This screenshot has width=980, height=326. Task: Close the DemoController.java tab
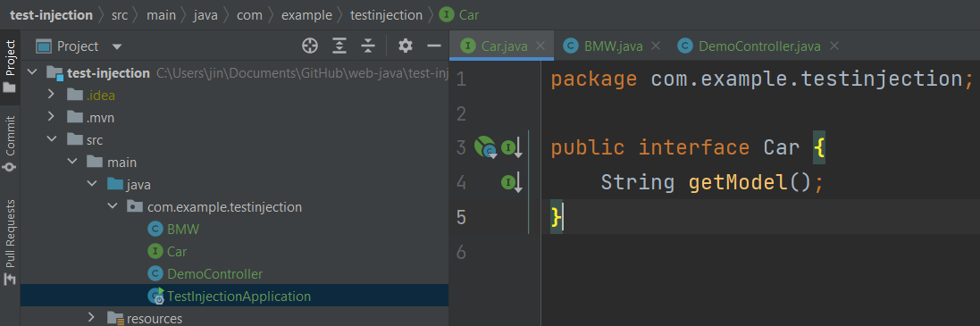click(x=833, y=46)
